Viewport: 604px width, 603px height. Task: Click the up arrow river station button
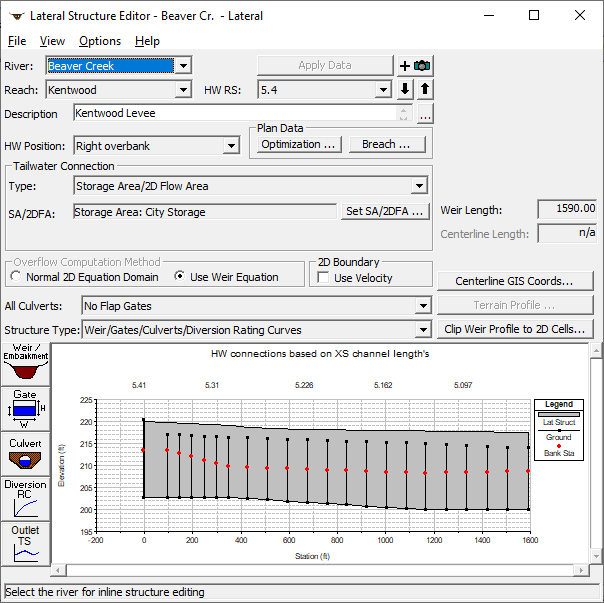(x=424, y=89)
